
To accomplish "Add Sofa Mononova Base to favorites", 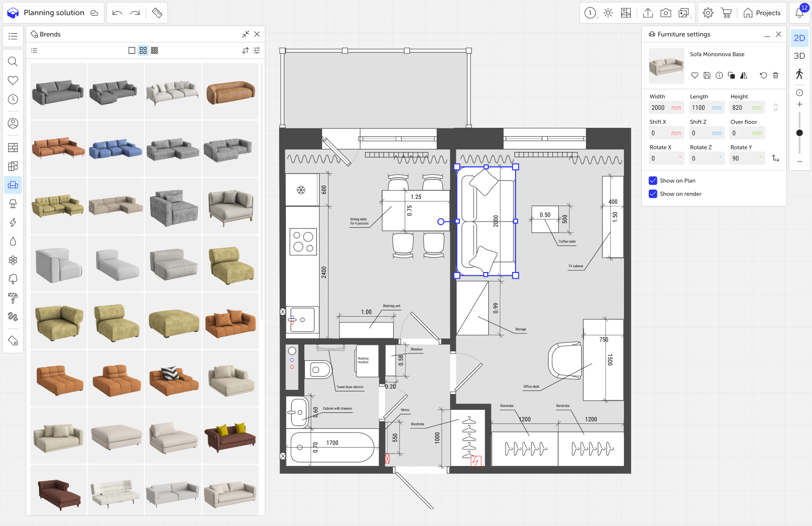I will tap(695, 75).
